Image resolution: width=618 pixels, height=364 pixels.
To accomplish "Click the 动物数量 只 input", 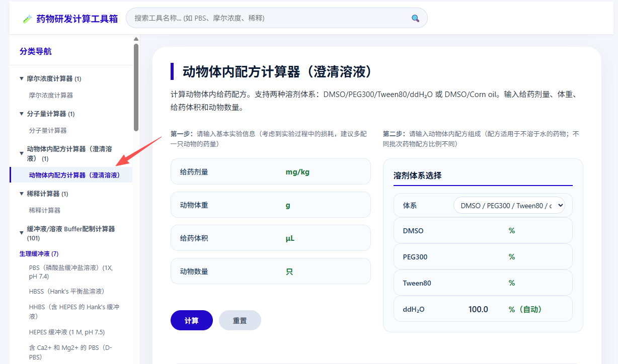I will [271, 271].
